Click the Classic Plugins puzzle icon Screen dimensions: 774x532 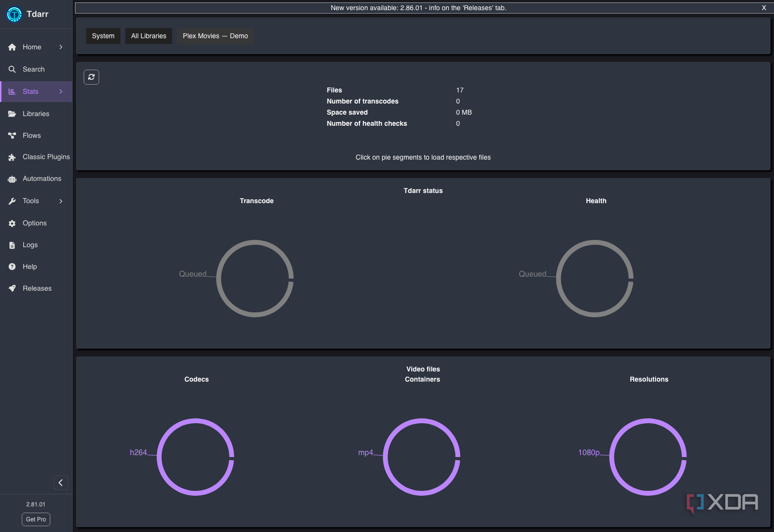12,157
